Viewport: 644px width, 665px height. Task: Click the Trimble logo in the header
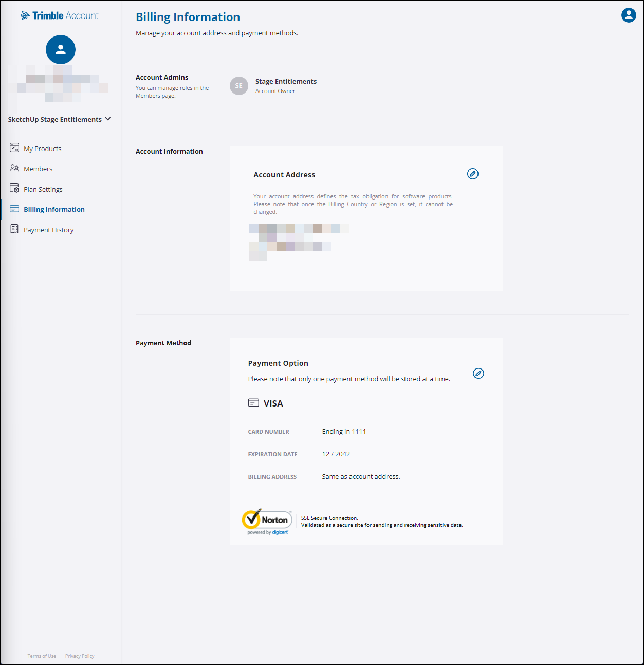tap(60, 15)
